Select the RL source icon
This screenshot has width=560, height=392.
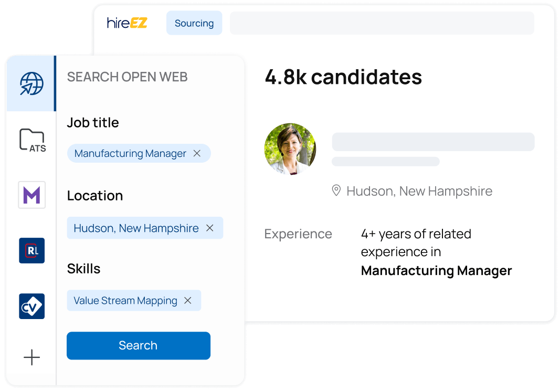click(31, 250)
